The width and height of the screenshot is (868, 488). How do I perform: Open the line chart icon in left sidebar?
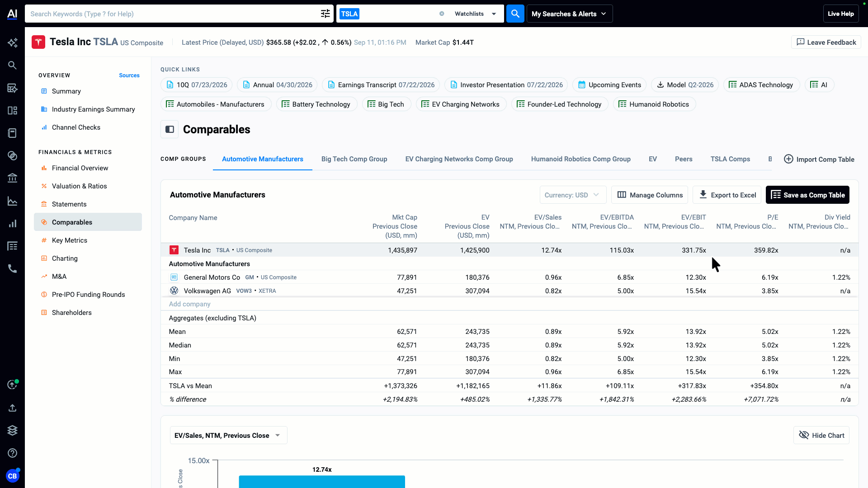(x=12, y=201)
